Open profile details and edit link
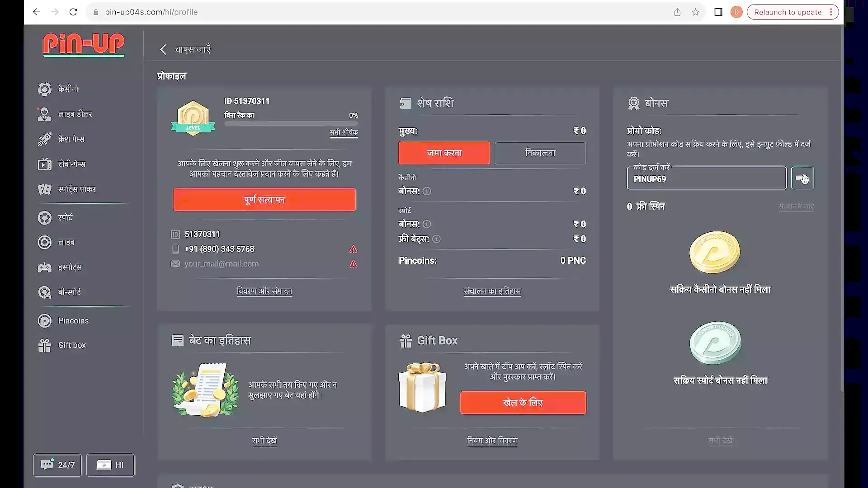 [x=264, y=291]
